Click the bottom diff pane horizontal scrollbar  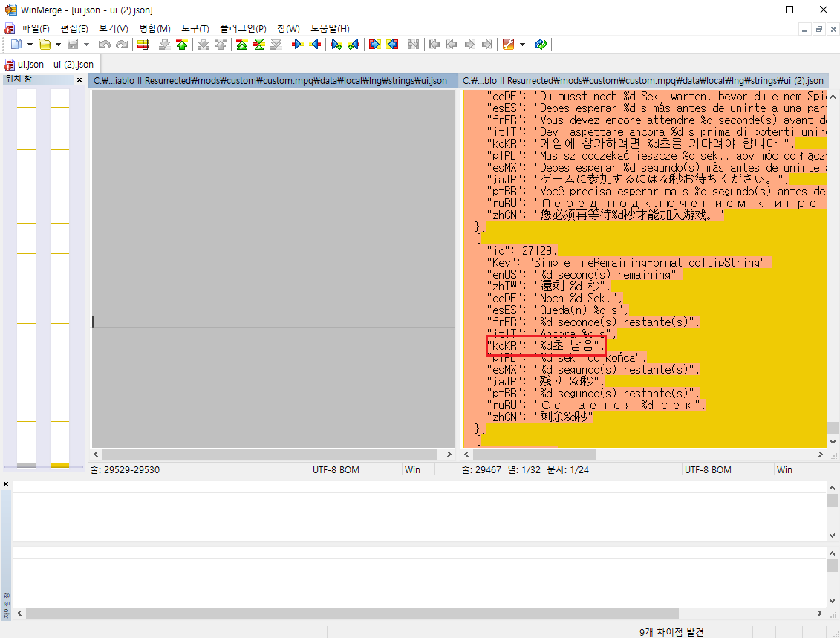[352, 613]
